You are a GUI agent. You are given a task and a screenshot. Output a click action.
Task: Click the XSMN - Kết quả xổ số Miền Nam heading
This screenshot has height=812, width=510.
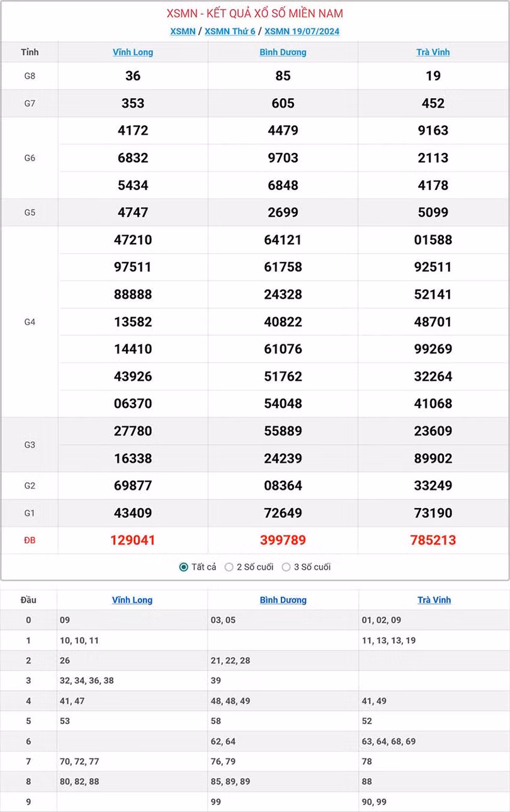coord(255,13)
